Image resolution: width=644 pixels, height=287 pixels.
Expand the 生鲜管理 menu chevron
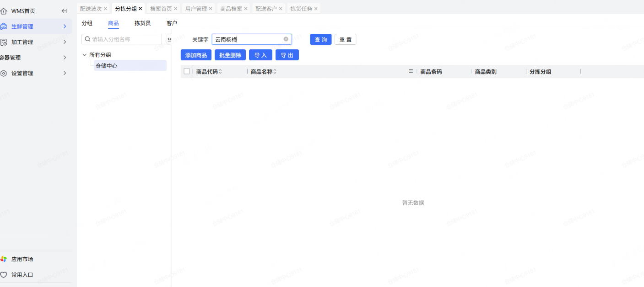65,27
